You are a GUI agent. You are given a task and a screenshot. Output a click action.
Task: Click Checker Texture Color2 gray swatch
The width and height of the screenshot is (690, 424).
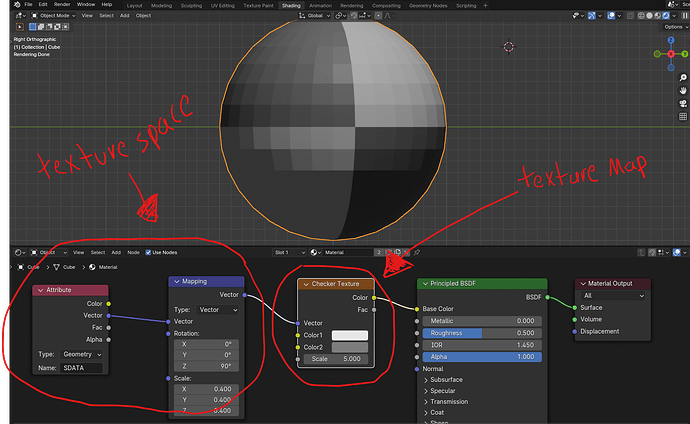point(350,347)
